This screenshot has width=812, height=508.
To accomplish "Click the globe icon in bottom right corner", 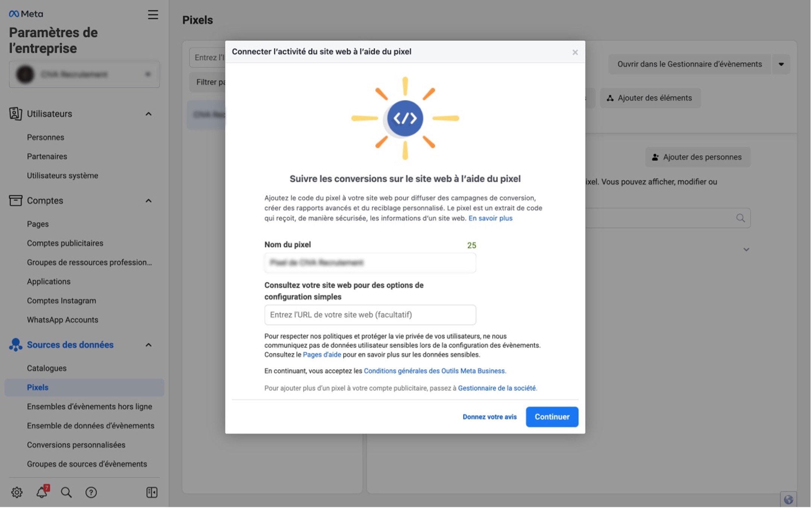I will pyautogui.click(x=788, y=499).
